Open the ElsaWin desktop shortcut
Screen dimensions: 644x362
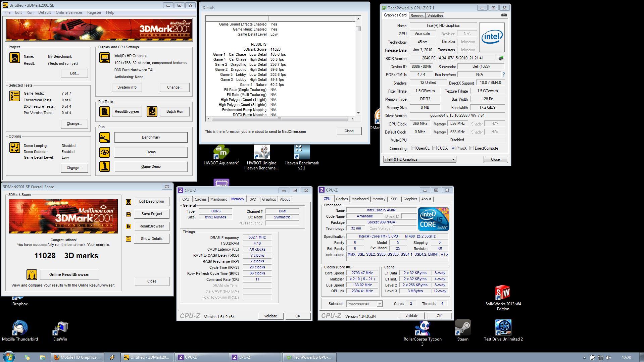(x=60, y=331)
